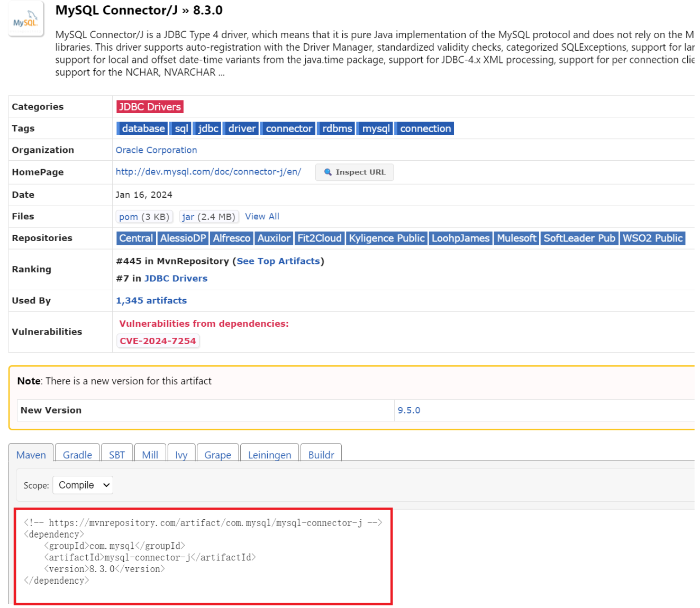
Task: Open the Scope Compile dropdown
Action: pos(83,485)
